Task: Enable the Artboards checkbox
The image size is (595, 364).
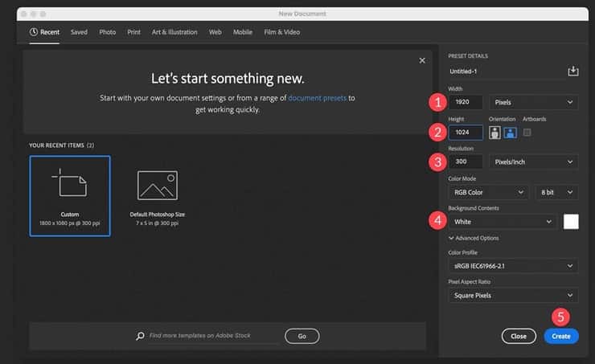Action: 527,132
